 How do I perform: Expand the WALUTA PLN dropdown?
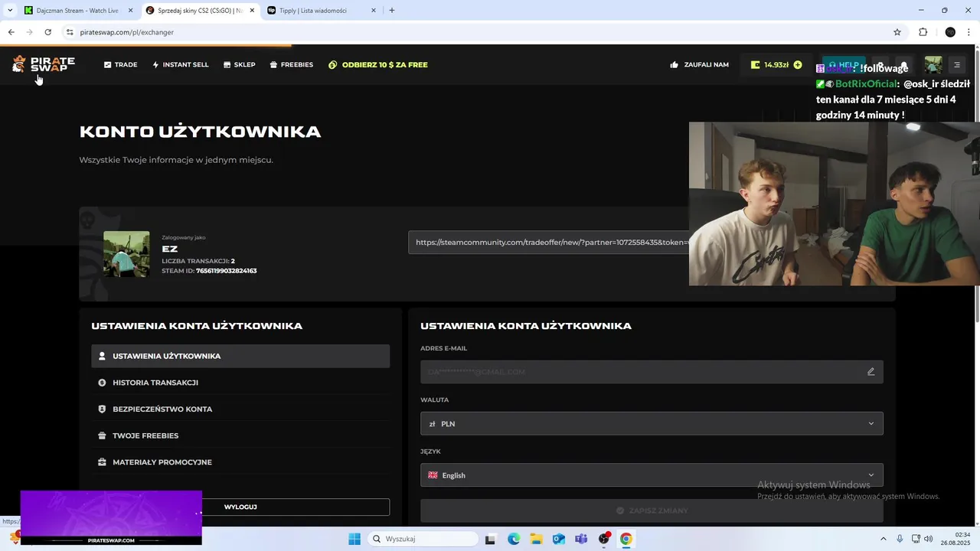point(652,423)
